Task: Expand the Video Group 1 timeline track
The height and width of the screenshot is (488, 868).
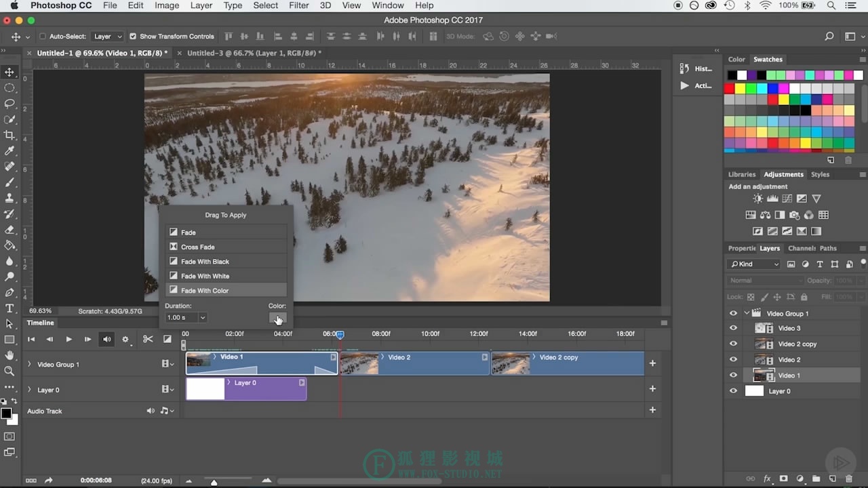Action: 29,364
